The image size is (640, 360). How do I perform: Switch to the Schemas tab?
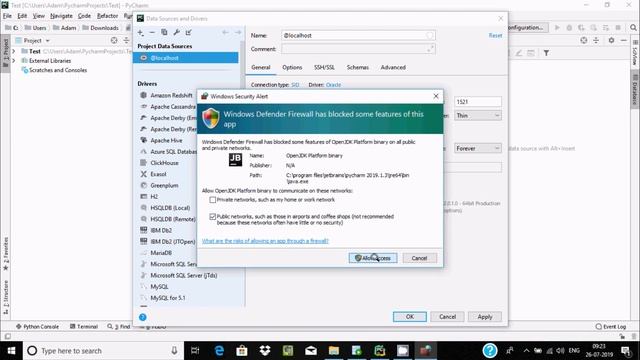[358, 67]
